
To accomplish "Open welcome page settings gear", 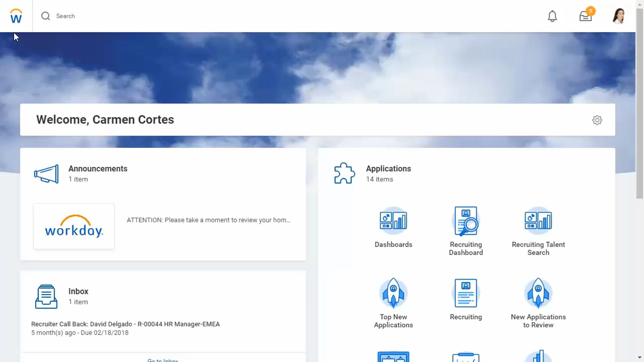I will [x=597, y=120].
